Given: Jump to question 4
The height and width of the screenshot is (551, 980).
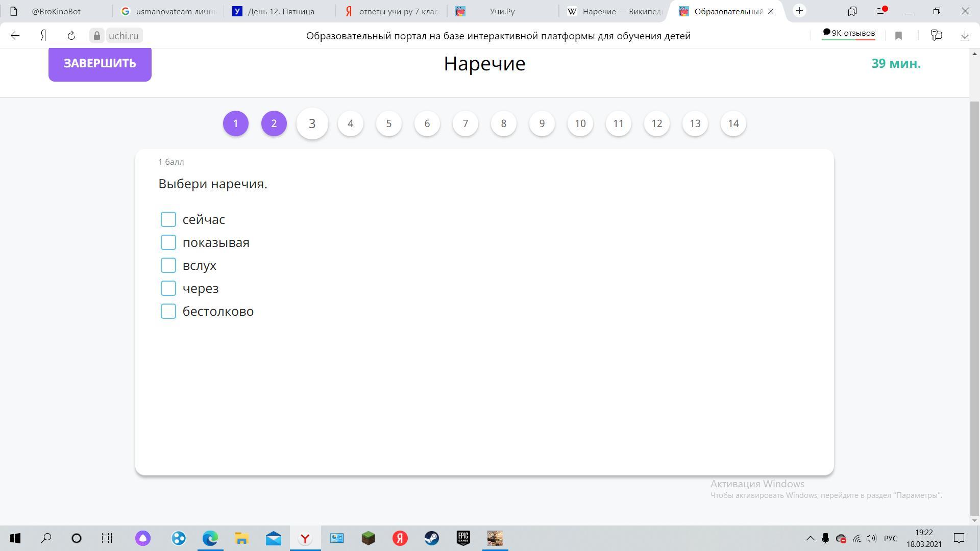Looking at the screenshot, I should (x=351, y=123).
